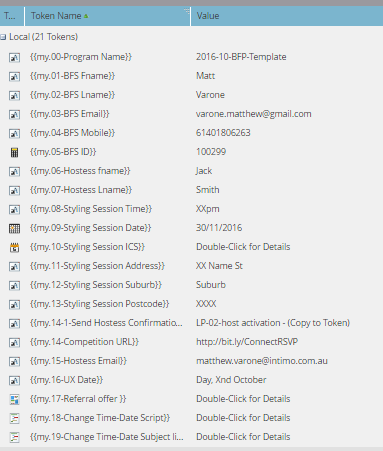Screen dimensions: 383x451
Task: Select the my.03-BFS Email token row
Action: (x=191, y=114)
